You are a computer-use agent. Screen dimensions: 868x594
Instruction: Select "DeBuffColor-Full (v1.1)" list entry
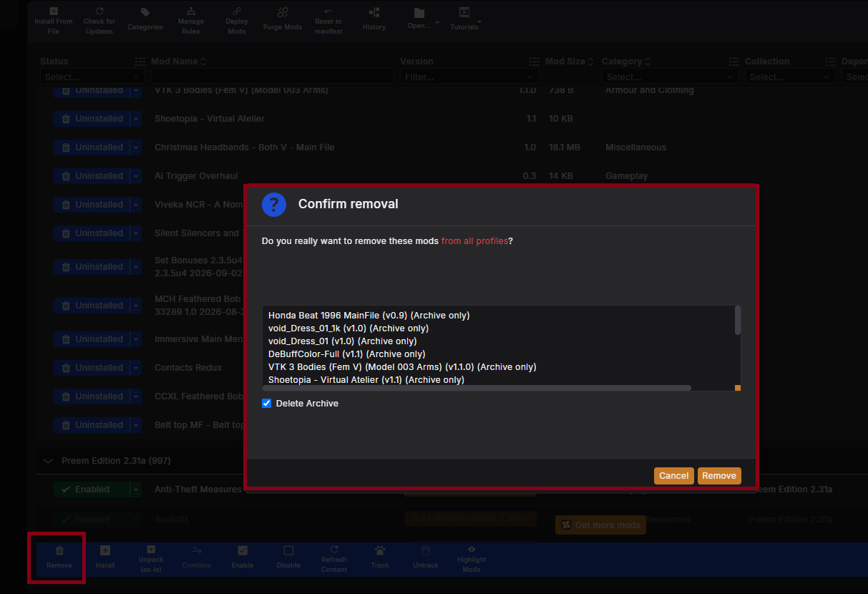click(x=346, y=354)
